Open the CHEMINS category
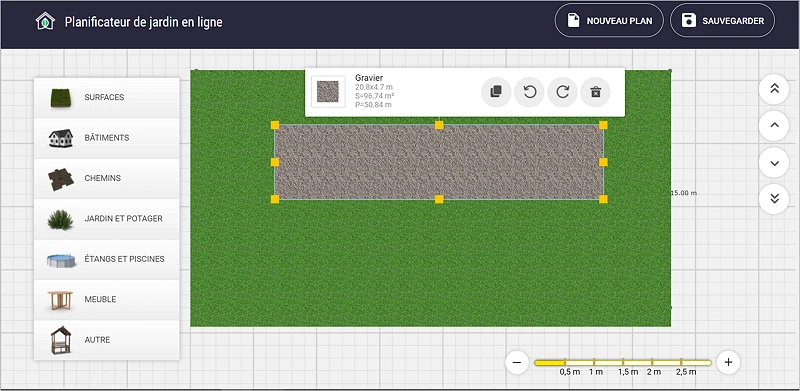 pos(107,179)
